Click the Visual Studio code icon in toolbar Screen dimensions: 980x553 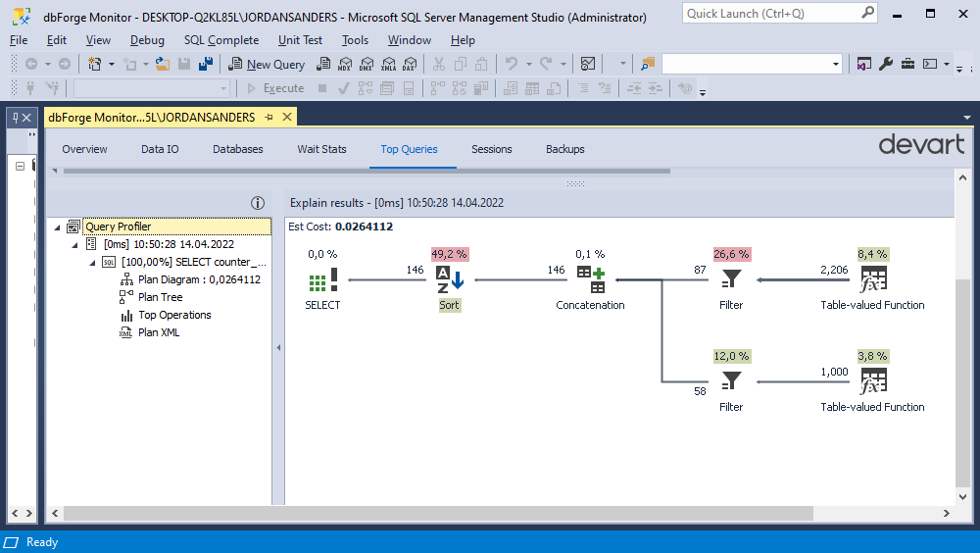coord(863,64)
